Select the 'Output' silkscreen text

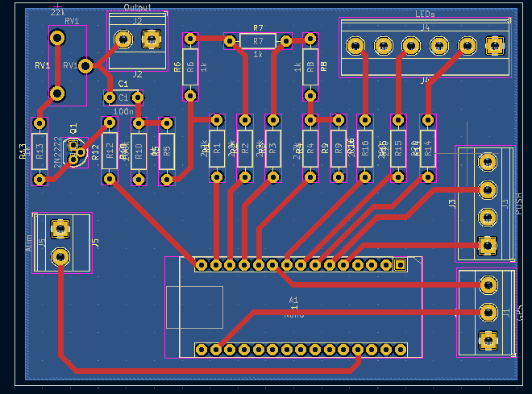[x=137, y=7]
